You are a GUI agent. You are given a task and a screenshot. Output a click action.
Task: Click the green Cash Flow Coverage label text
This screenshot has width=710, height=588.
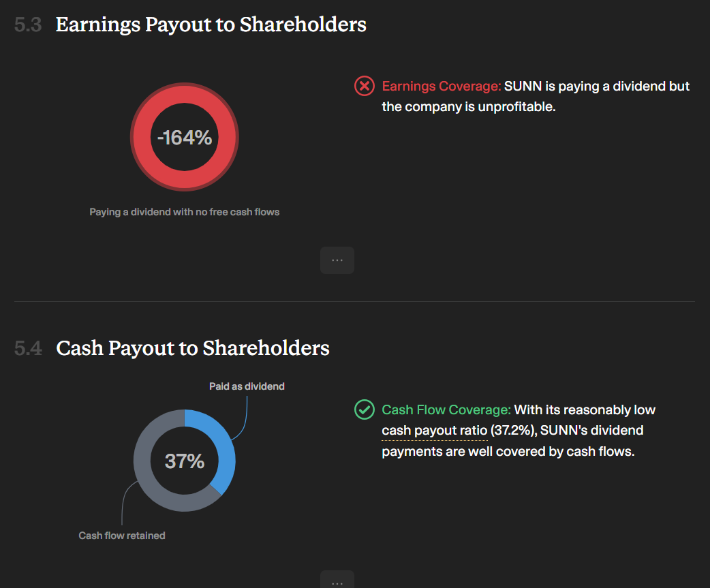(x=446, y=409)
